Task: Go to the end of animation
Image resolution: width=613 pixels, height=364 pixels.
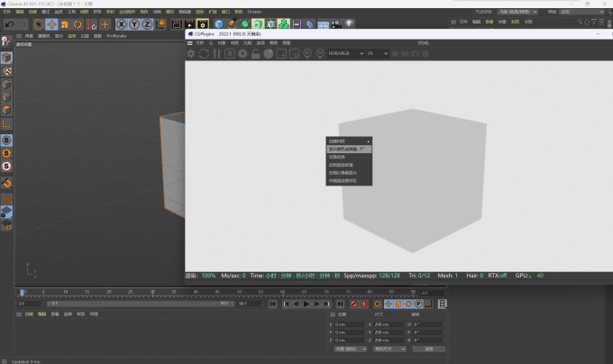Action: 340,304
